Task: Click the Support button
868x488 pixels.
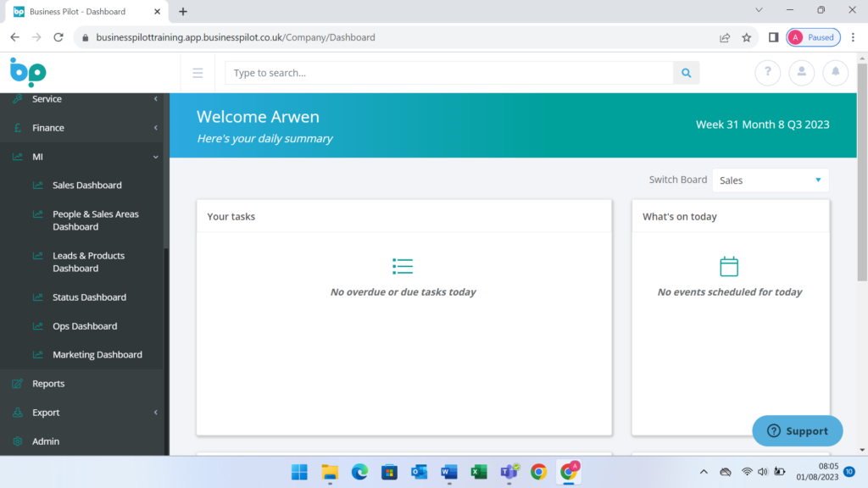Action: click(x=797, y=430)
